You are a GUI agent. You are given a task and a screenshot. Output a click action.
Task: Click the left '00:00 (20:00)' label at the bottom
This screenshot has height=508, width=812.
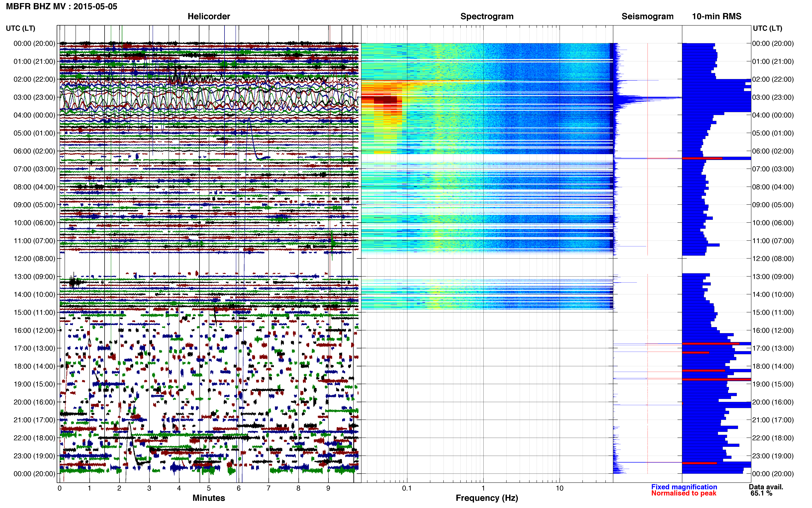click(34, 474)
